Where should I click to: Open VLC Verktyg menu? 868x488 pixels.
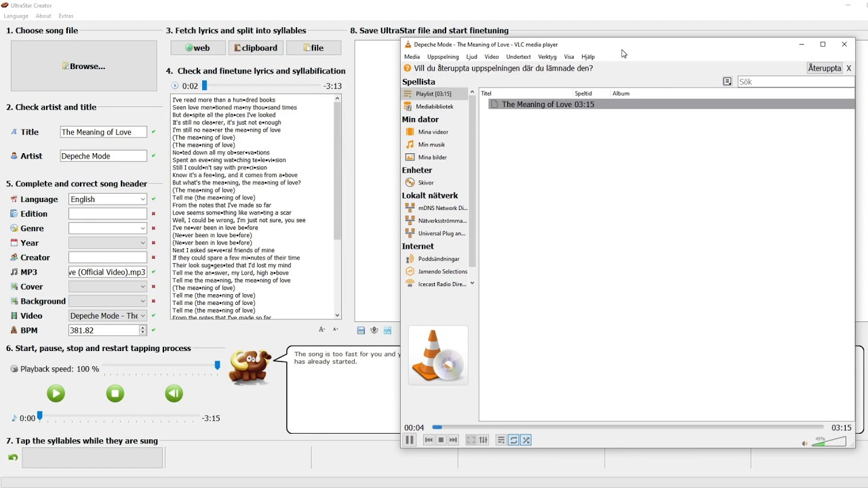click(x=547, y=57)
